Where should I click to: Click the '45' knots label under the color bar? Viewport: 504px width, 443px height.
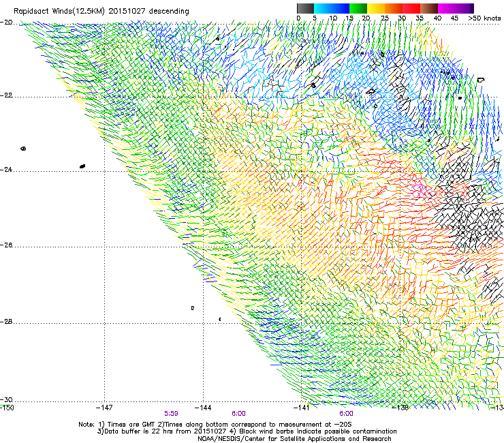454,18
